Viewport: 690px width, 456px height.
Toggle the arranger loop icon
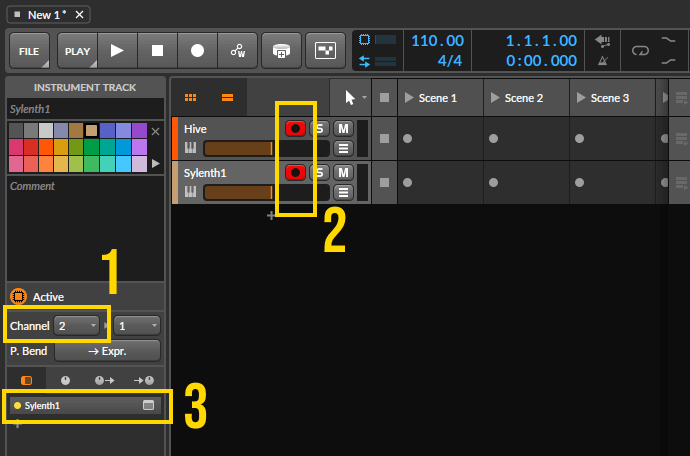coord(640,51)
